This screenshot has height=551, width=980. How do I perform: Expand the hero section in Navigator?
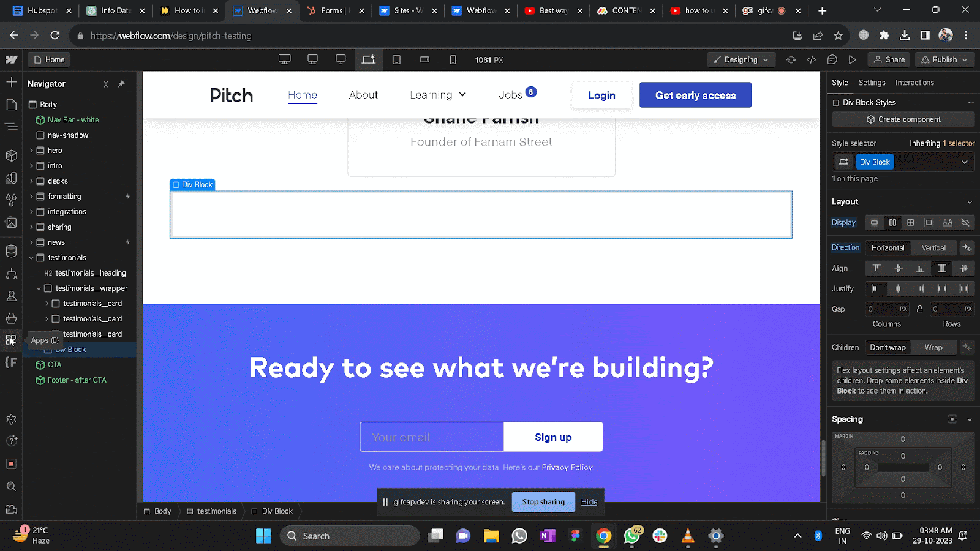31,151
